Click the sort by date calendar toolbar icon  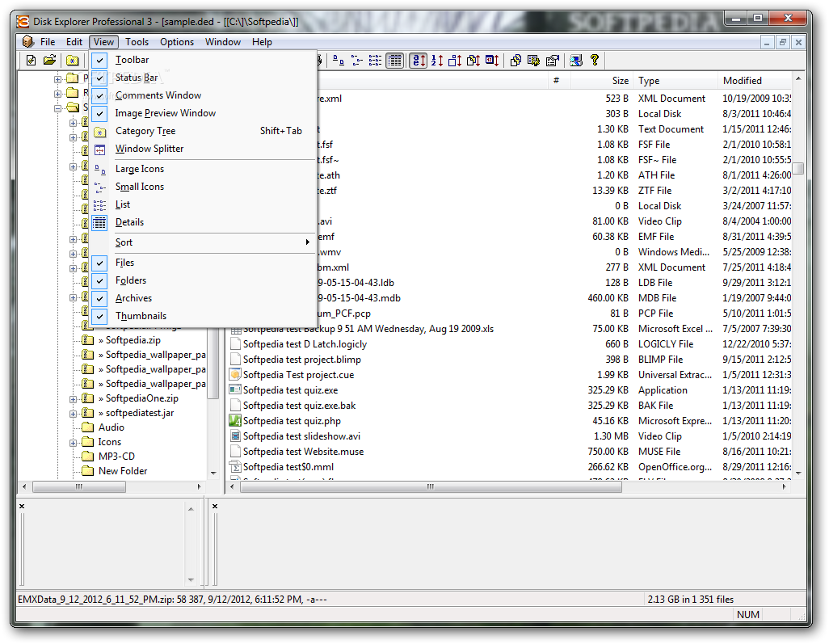point(492,61)
